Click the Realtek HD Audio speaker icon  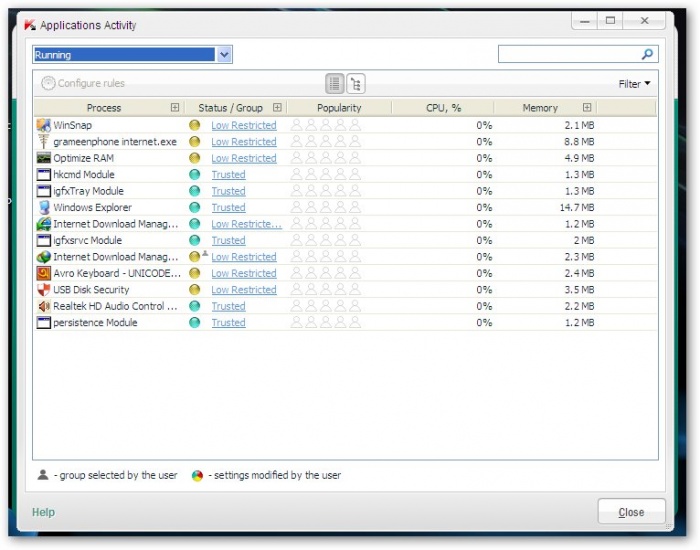(x=43, y=306)
